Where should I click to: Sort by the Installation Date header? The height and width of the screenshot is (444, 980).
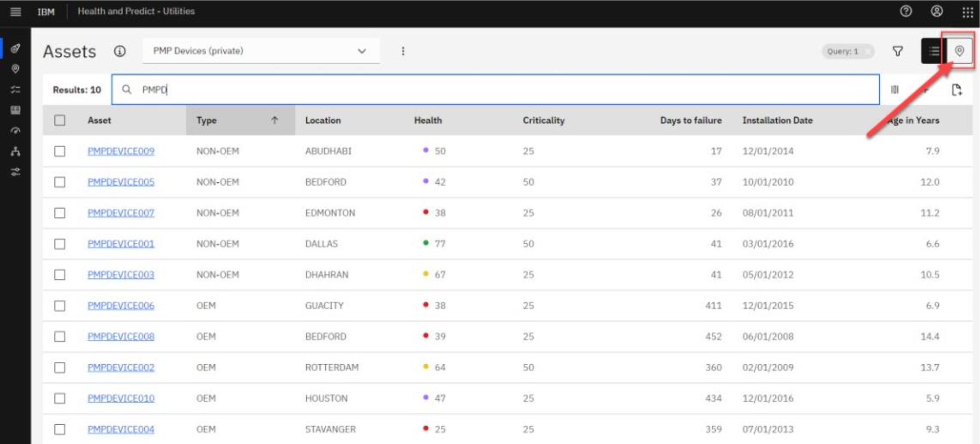pyautogui.click(x=777, y=120)
